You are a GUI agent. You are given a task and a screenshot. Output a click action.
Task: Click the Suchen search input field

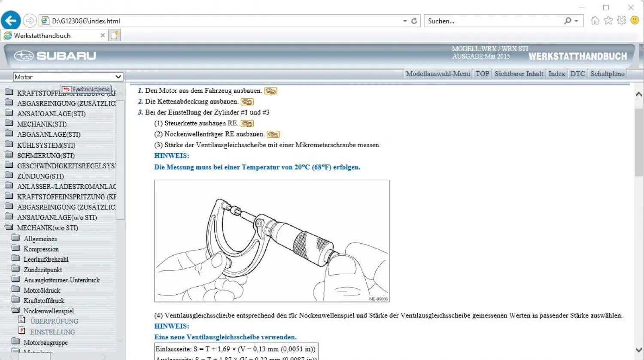click(494, 21)
